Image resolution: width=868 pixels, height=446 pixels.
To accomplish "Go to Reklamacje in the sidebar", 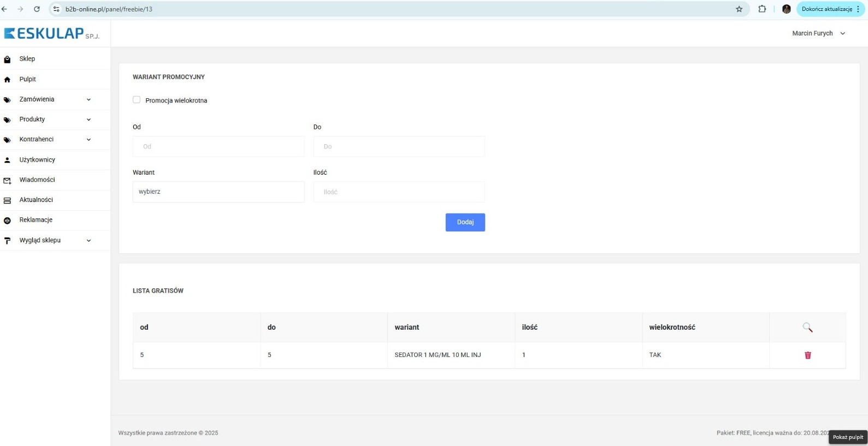I will 36,220.
